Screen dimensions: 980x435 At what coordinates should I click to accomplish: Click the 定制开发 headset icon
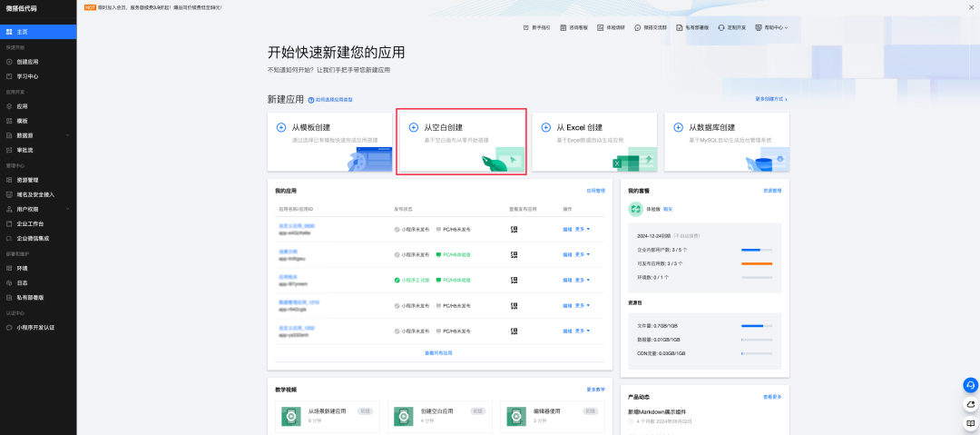[721, 27]
